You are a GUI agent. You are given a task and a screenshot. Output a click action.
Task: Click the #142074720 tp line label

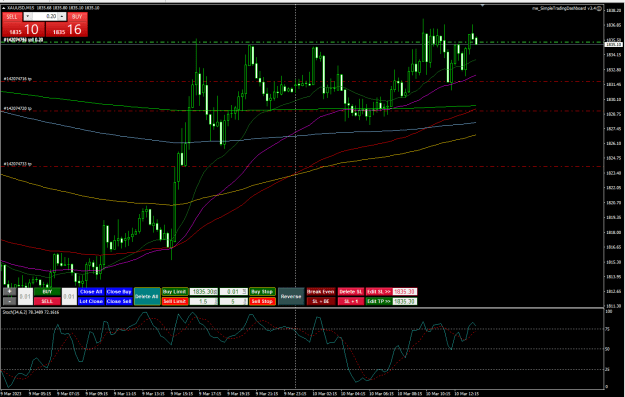pyautogui.click(x=18, y=108)
